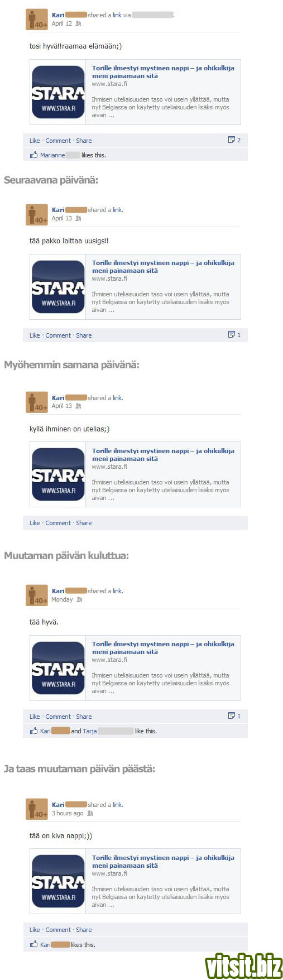Open the comment count icon on the 'tää pakko laittaa' post
The height and width of the screenshot is (980, 283).
pos(232,335)
